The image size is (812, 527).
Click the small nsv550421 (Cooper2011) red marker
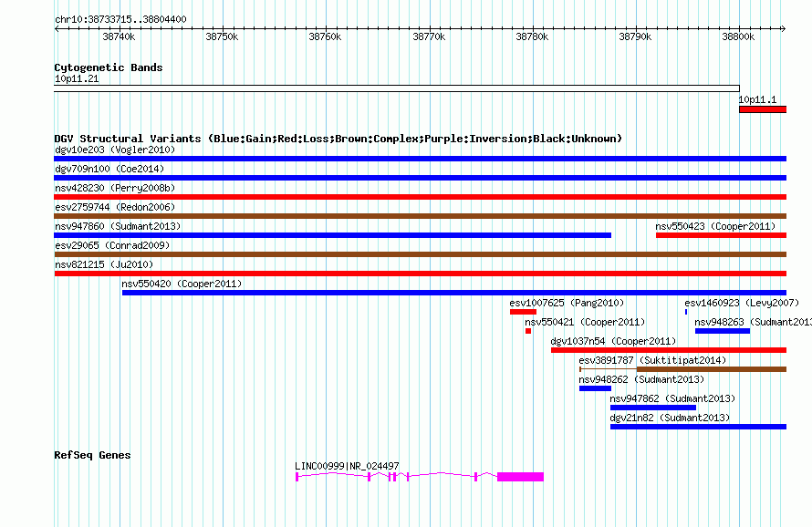[x=528, y=331]
